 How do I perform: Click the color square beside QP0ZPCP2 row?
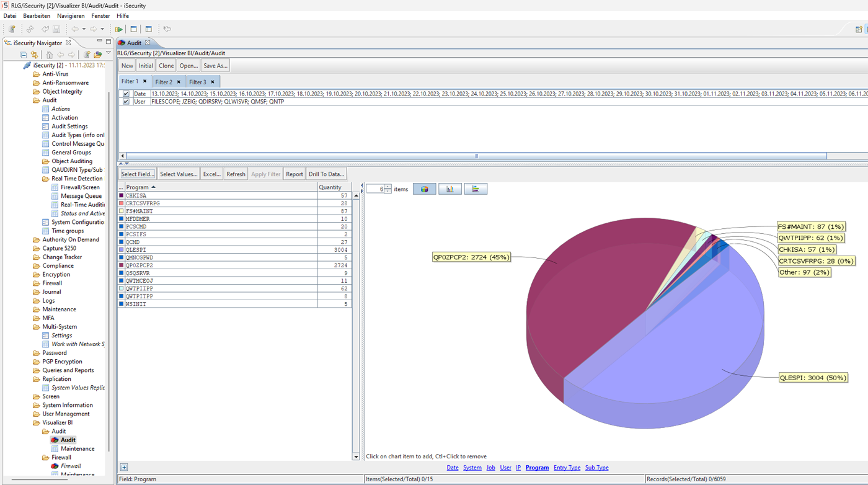[122, 265]
